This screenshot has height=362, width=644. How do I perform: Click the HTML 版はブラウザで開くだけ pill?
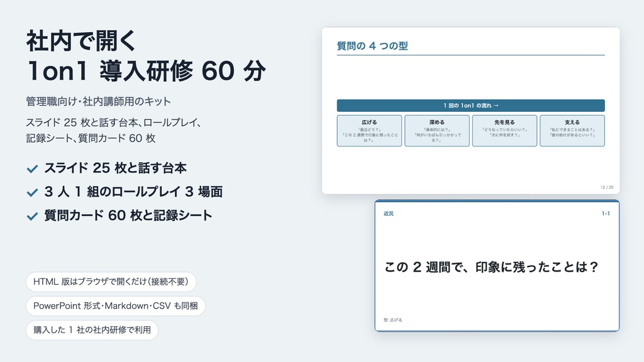point(111,282)
